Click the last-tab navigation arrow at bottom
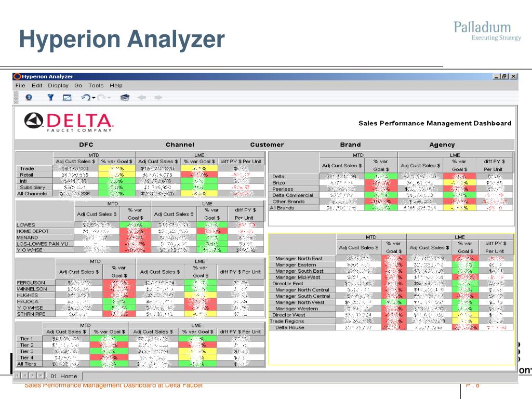This screenshot has width=532, height=399. (41, 376)
